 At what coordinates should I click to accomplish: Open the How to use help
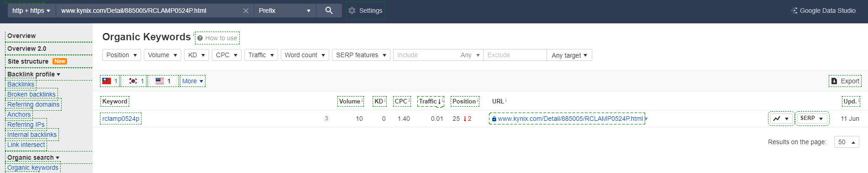[x=217, y=38]
